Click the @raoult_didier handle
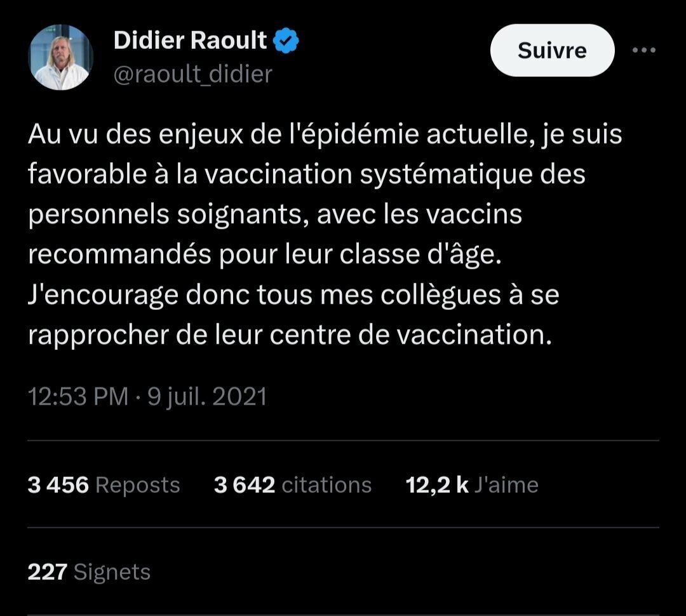 193,74
